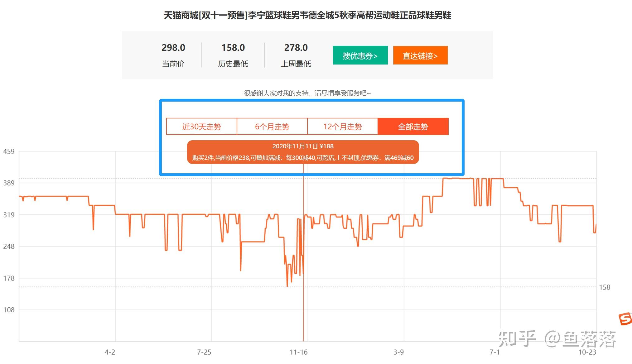632x364 pixels.
Task: Click y-axis value 108
Action: (9, 310)
